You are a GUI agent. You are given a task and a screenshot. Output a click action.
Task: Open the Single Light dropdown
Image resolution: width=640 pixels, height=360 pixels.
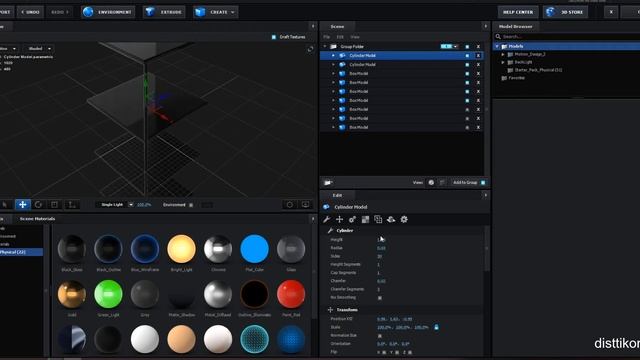click(115, 204)
